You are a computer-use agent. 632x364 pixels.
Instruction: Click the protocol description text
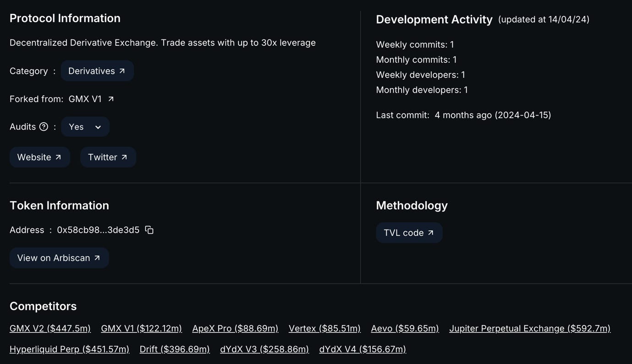(163, 43)
